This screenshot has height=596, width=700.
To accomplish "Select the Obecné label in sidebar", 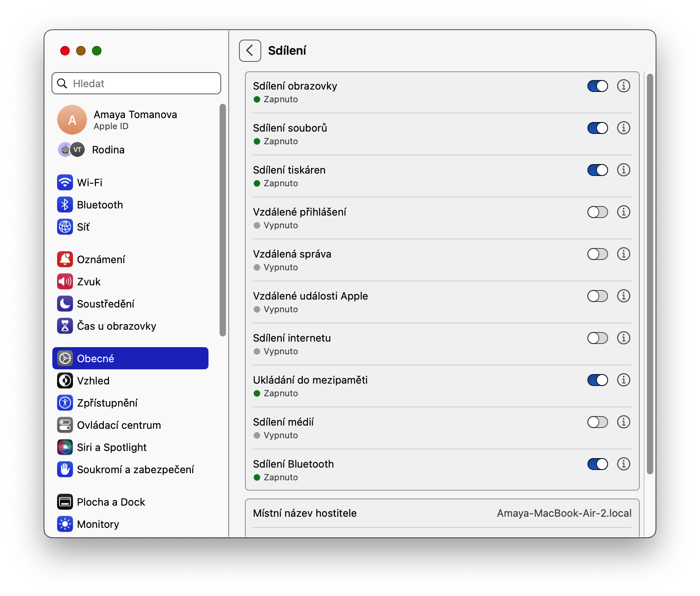I will (96, 359).
